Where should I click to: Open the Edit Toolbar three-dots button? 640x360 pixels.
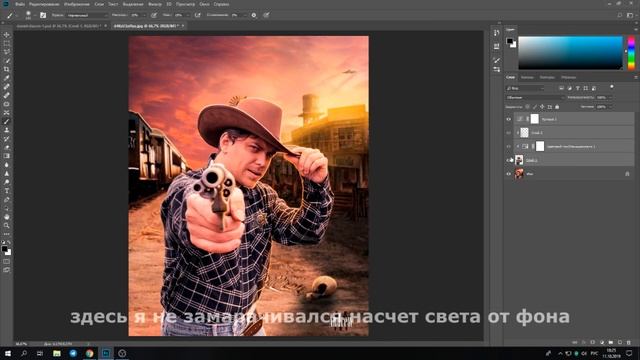[7, 234]
